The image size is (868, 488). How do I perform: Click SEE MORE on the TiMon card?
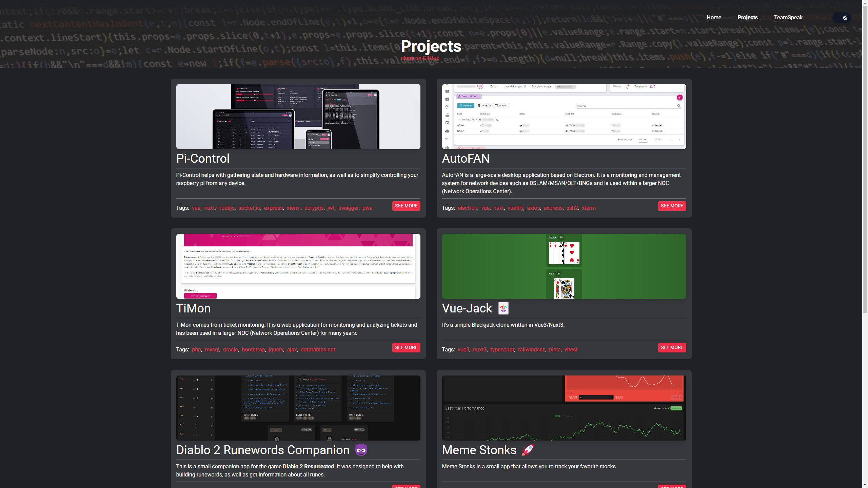[x=406, y=348]
